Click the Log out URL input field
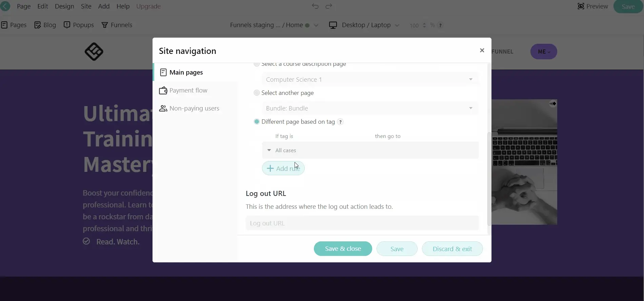Image resolution: width=644 pixels, height=301 pixels. [362, 223]
